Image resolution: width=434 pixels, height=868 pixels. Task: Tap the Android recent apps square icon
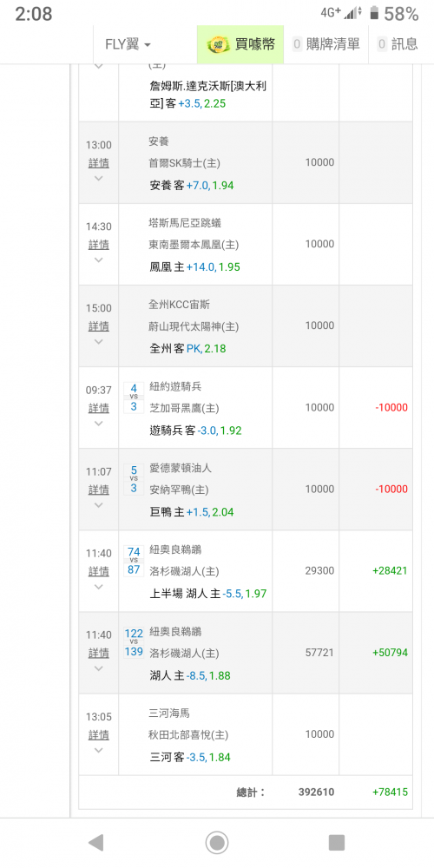click(x=337, y=843)
